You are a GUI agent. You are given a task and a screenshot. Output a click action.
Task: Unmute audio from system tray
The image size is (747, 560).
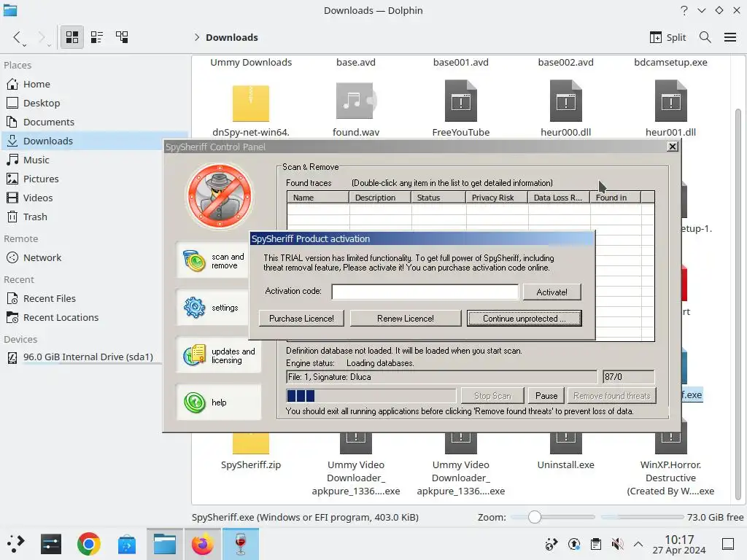click(617, 544)
